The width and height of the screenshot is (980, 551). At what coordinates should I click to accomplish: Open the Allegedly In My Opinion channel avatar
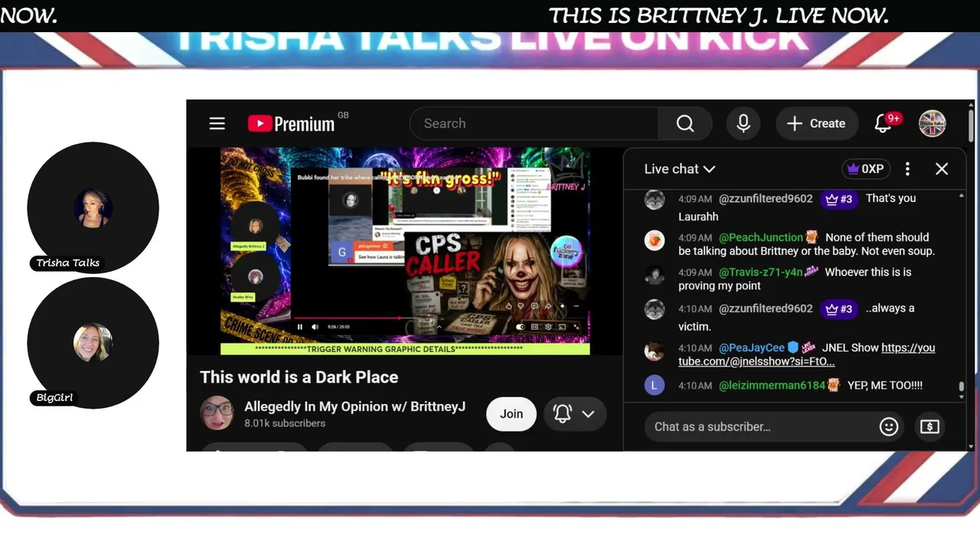coord(217,413)
